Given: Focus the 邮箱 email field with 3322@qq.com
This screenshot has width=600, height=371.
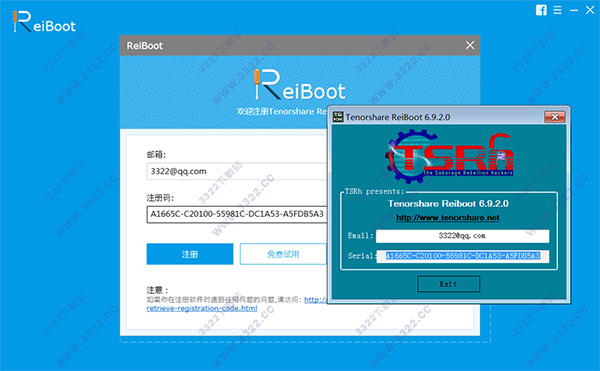Looking at the screenshot, I should [x=236, y=171].
